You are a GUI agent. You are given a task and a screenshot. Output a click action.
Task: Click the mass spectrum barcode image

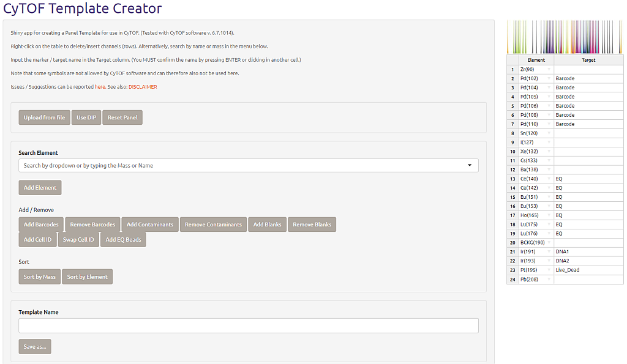tap(565, 37)
